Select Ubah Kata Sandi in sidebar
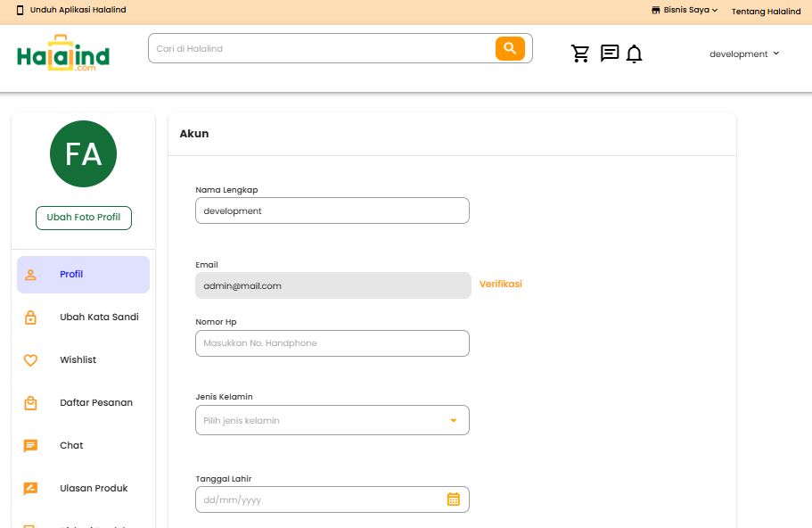The height and width of the screenshot is (528, 812). pos(99,318)
